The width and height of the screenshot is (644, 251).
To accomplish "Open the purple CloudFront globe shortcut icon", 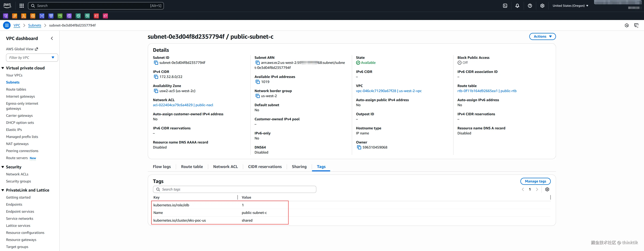I will 69,16.
